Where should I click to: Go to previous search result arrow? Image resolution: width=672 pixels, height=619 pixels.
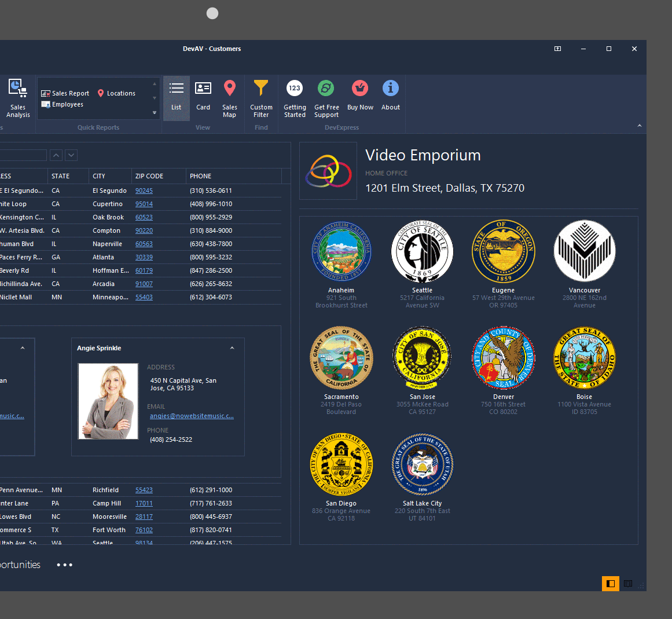[x=56, y=155]
